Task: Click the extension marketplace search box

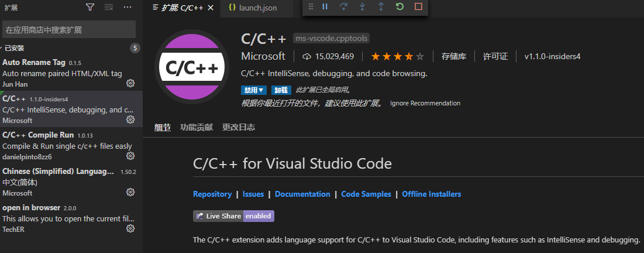Action: point(69,29)
